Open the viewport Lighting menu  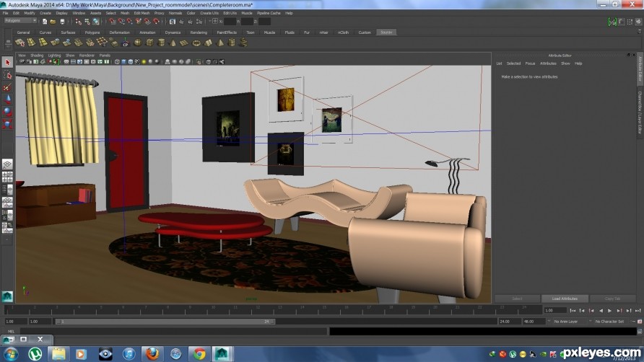pyautogui.click(x=54, y=56)
